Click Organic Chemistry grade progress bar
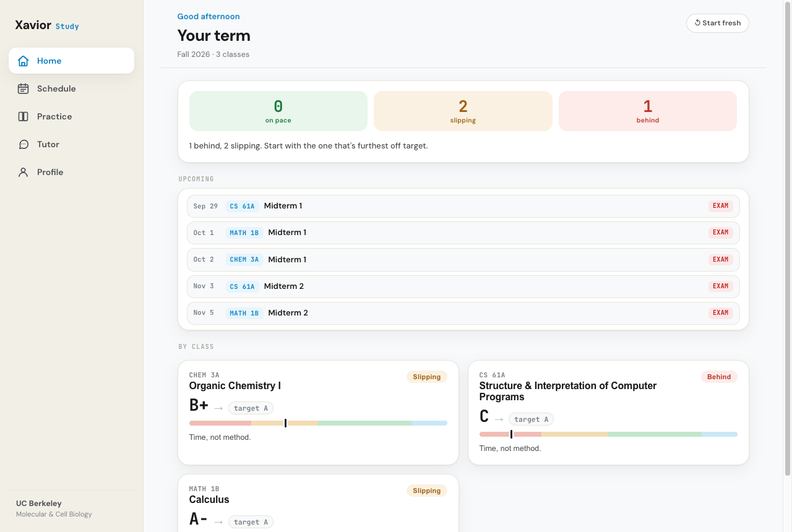Viewport: 792px width, 532px height. [318, 423]
